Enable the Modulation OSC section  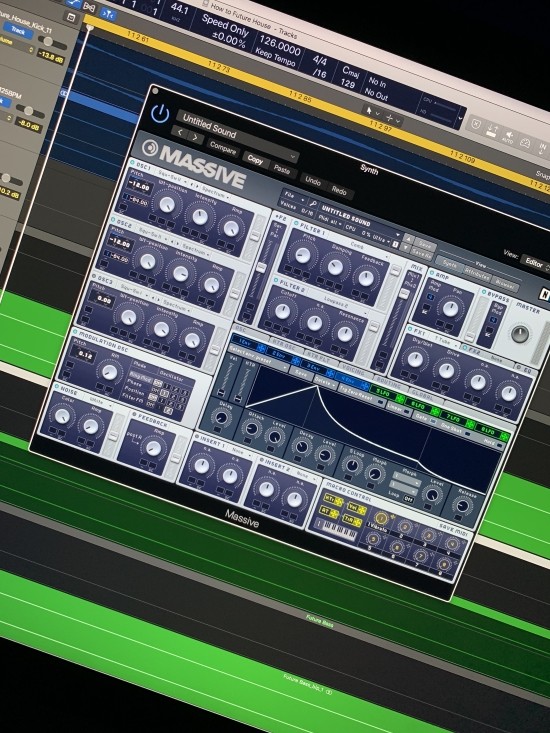pyautogui.click(x=75, y=331)
